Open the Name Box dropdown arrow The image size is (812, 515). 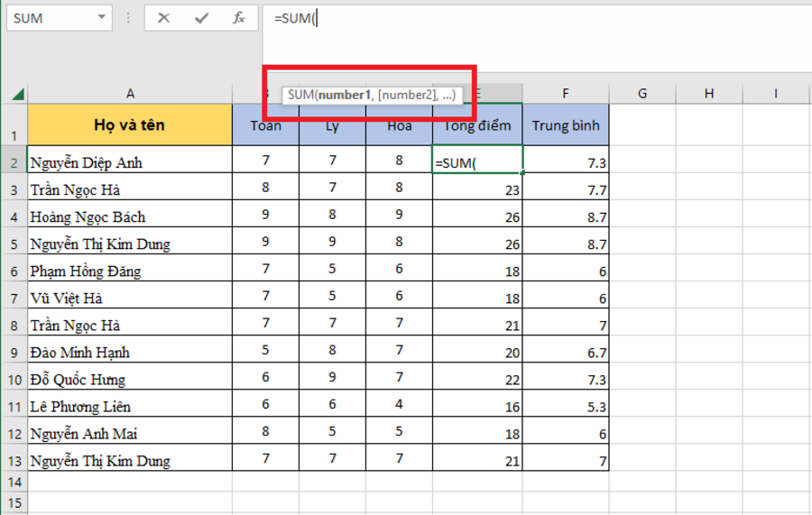pos(101,18)
